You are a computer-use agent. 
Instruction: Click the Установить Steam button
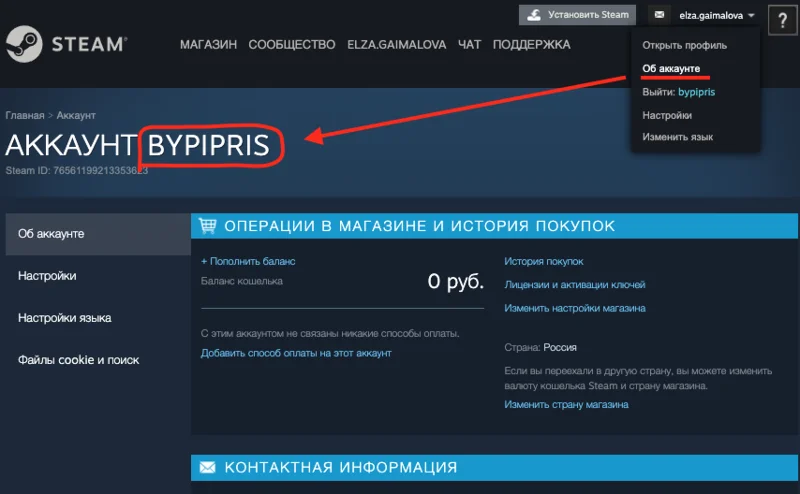click(578, 15)
